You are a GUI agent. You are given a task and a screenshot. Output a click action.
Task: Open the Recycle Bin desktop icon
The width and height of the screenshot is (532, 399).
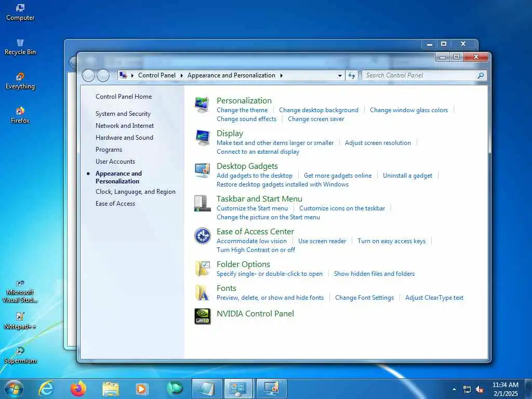(x=20, y=47)
